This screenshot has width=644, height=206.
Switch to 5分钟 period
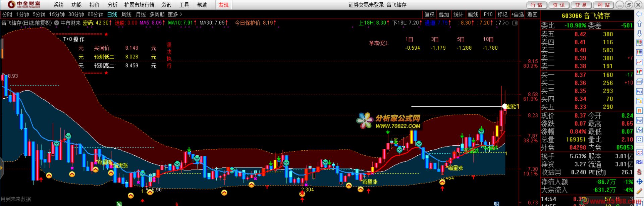pyautogui.click(x=39, y=14)
